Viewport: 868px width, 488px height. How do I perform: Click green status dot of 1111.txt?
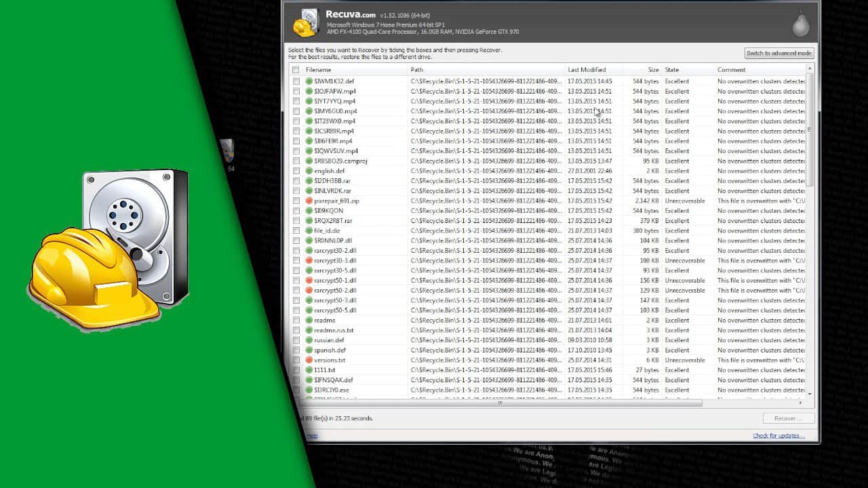coord(309,370)
